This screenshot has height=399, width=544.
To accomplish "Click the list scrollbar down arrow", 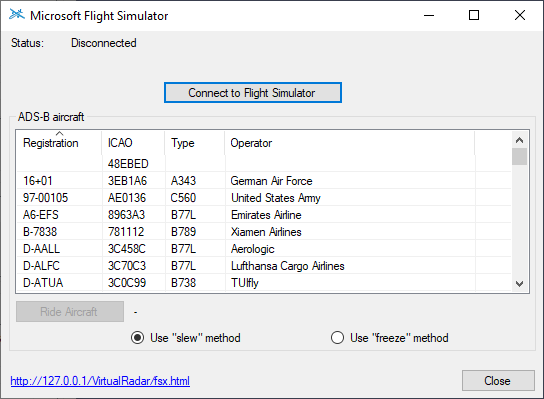I will click(x=519, y=284).
